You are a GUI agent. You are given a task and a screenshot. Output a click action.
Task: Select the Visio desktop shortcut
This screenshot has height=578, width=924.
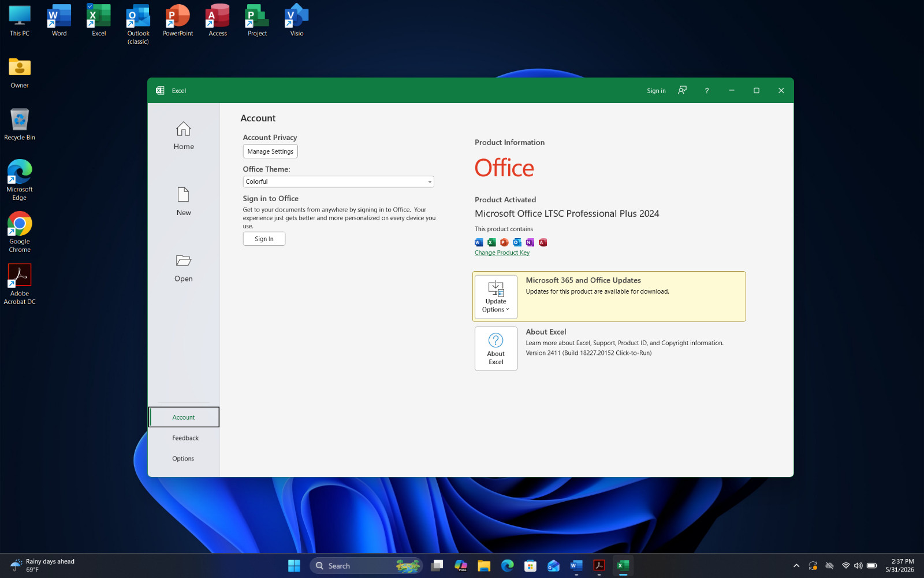297,21
